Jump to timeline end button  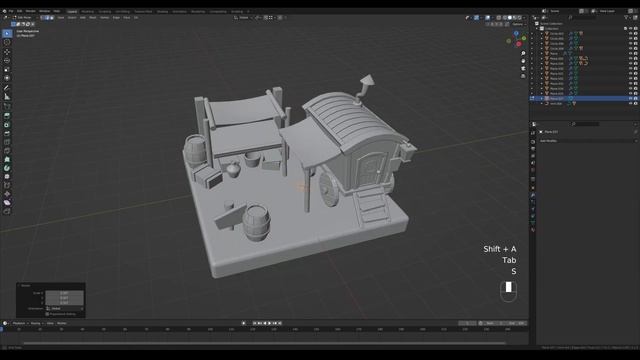click(280, 323)
